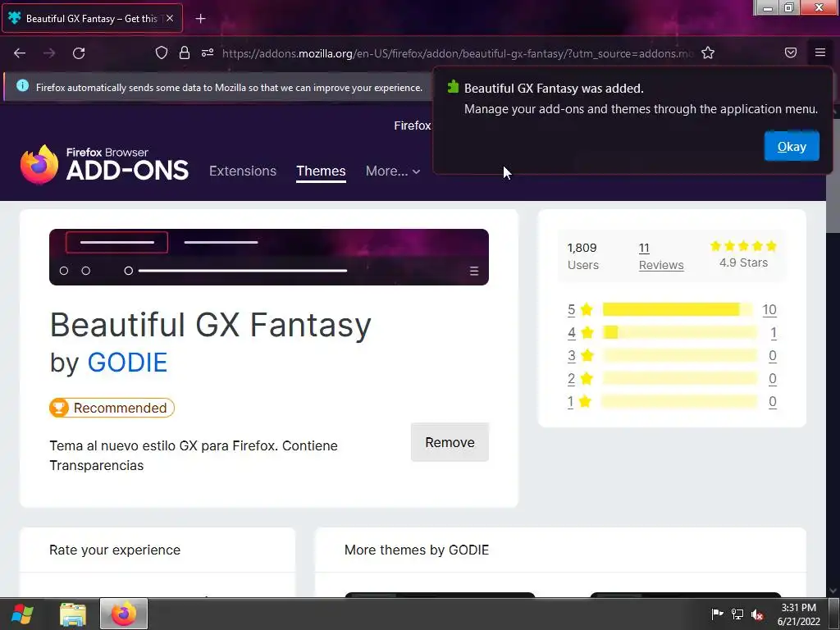Click the puzzle piece add-on icon in notification
The height and width of the screenshot is (630, 840).
click(453, 87)
